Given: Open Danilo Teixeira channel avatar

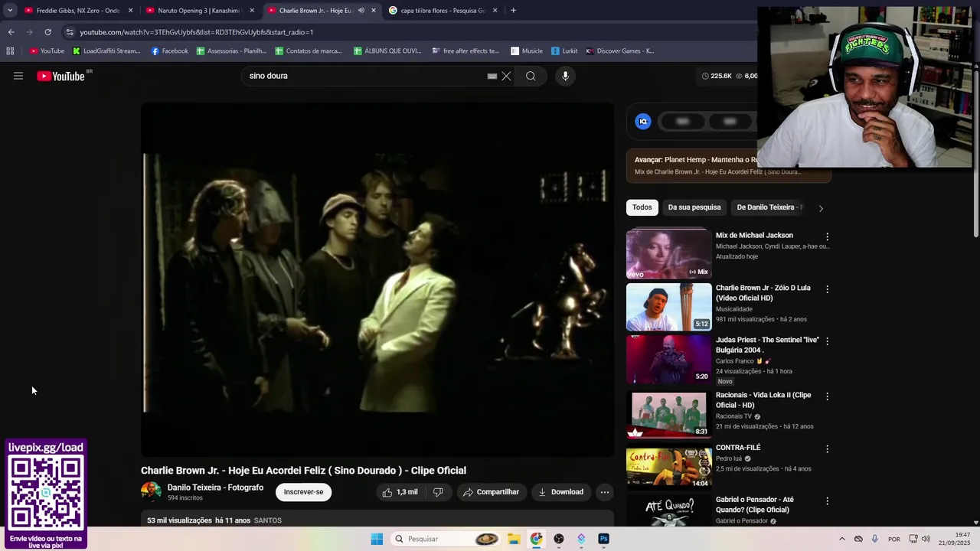Looking at the screenshot, I should pos(151,492).
